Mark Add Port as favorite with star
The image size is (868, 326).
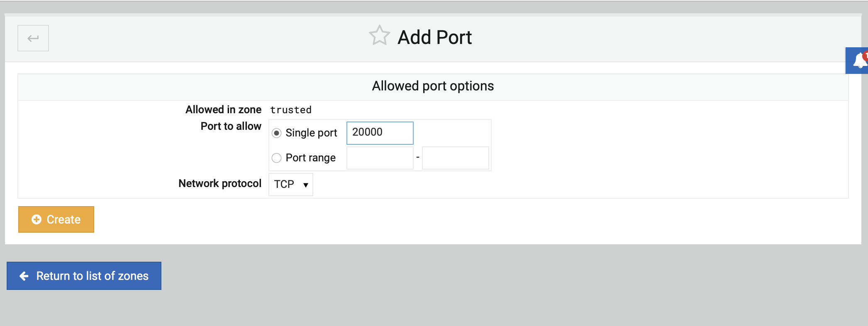pyautogui.click(x=379, y=36)
